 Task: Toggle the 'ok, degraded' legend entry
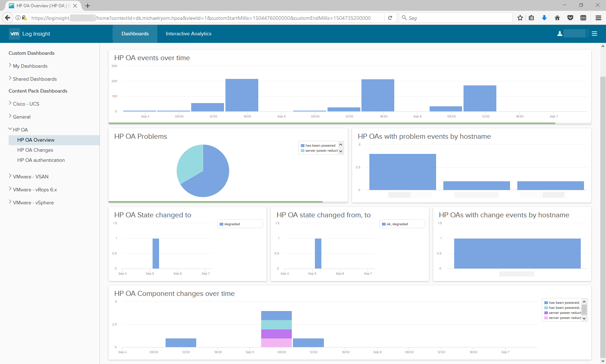click(x=397, y=224)
